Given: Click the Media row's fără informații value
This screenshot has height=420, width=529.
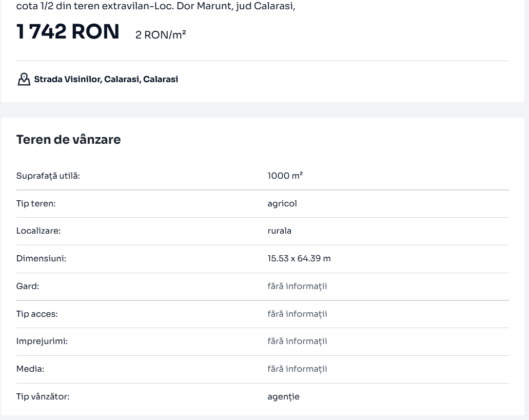Looking at the screenshot, I should pos(297,369).
